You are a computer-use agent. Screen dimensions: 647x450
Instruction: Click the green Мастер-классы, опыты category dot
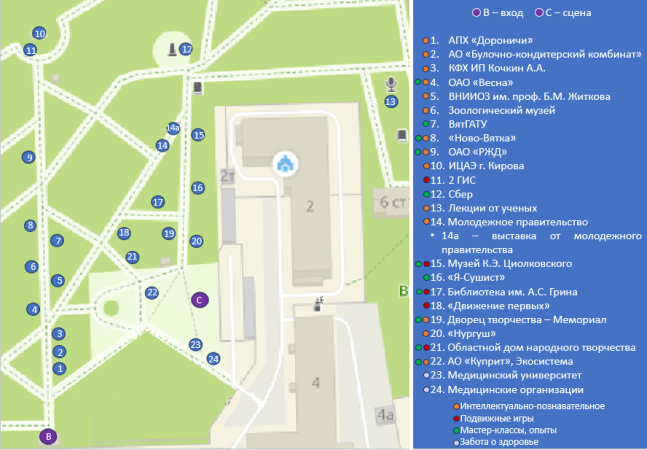coord(456,431)
